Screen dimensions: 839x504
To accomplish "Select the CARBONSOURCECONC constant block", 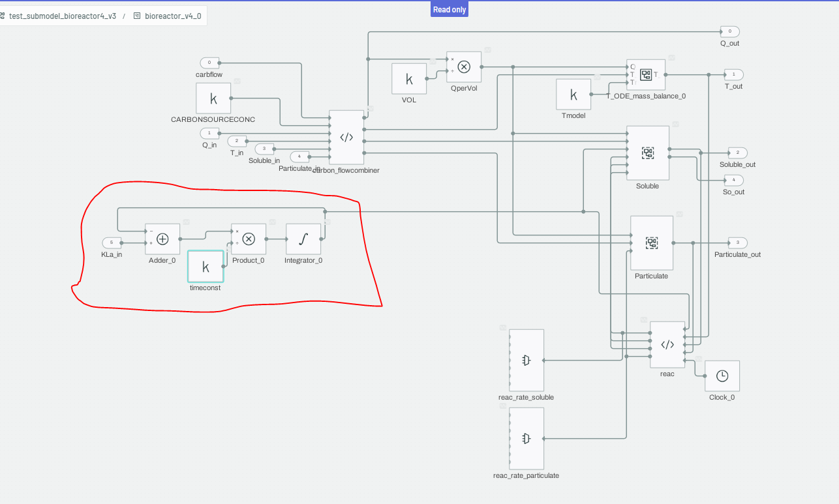I will (213, 98).
